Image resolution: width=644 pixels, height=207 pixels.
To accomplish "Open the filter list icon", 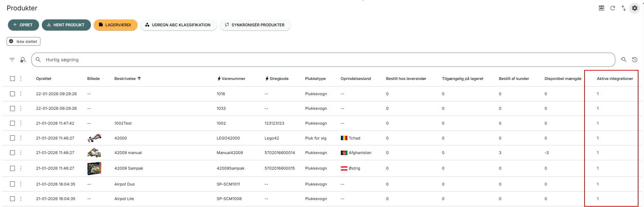I will coord(12,60).
